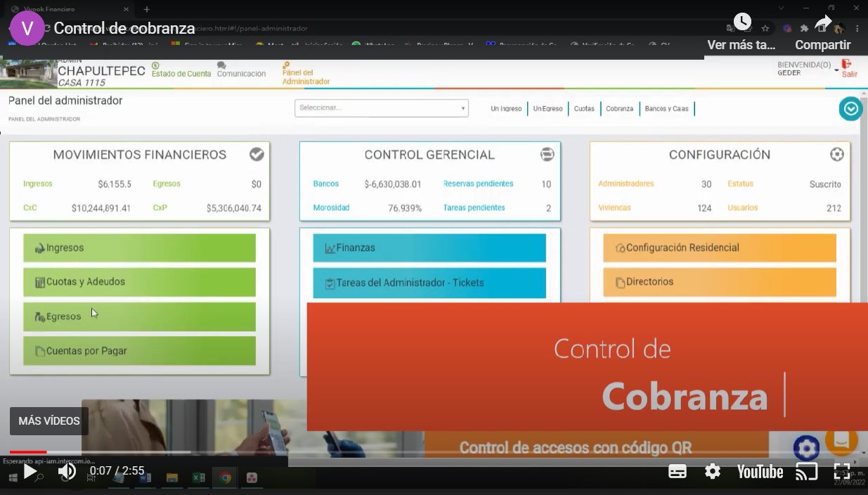Screen dimensions: 868x495
Task: Open the Directorios button
Action: (x=720, y=282)
